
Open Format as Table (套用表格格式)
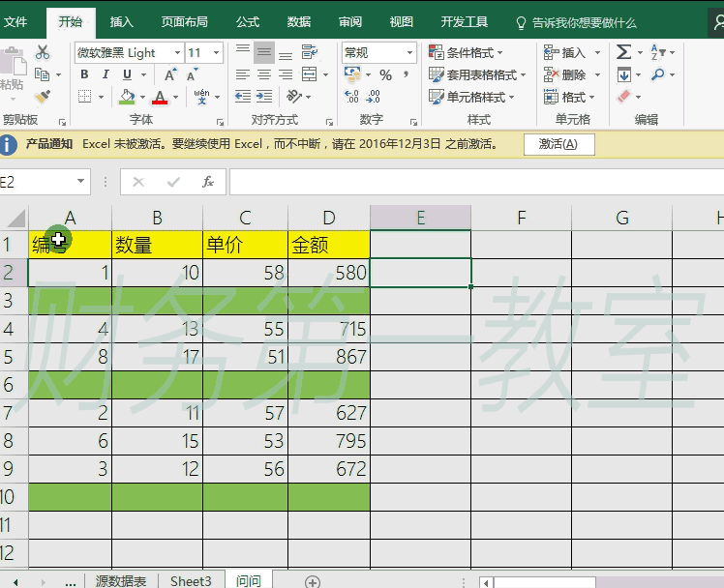tap(477, 74)
